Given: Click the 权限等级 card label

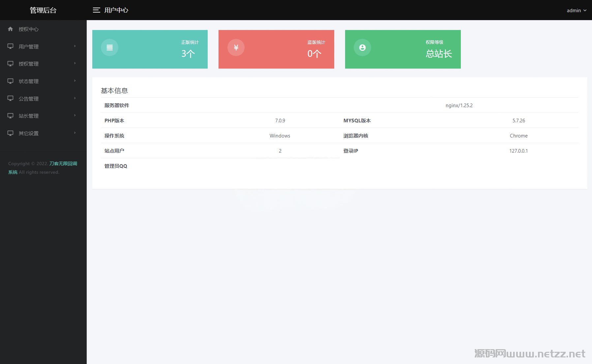Looking at the screenshot, I should (x=434, y=42).
